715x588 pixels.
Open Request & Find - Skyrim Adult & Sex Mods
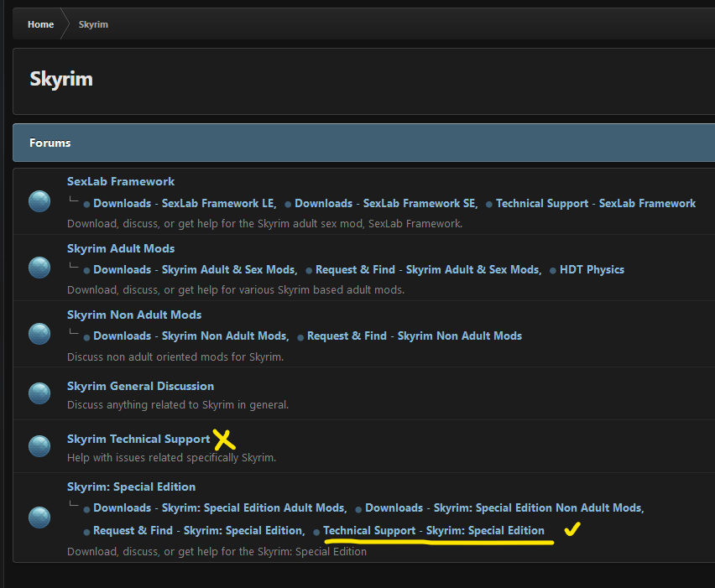(429, 270)
